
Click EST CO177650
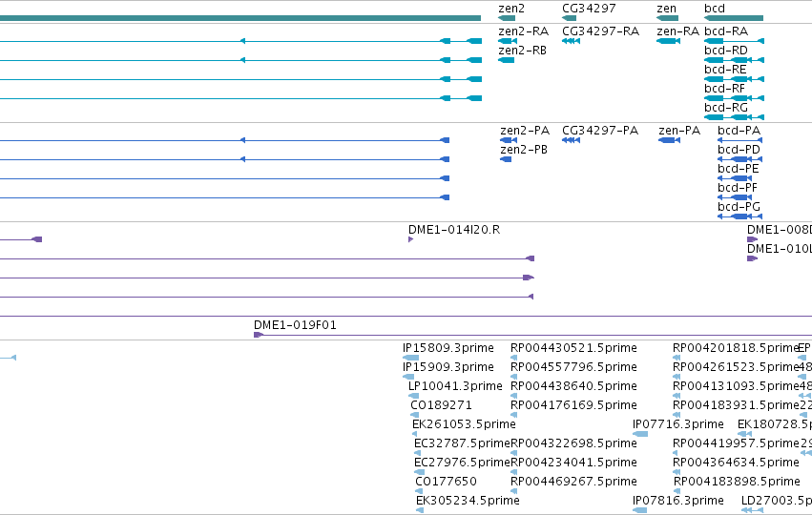coord(446,483)
